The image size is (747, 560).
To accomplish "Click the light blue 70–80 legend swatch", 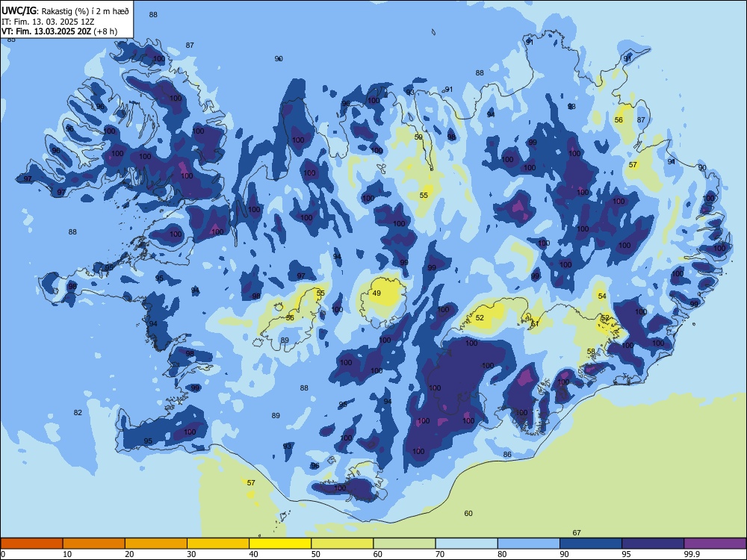I will pos(466,544).
